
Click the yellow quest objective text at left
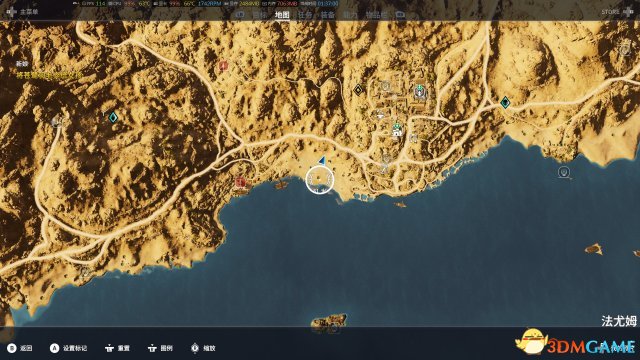click(49, 76)
